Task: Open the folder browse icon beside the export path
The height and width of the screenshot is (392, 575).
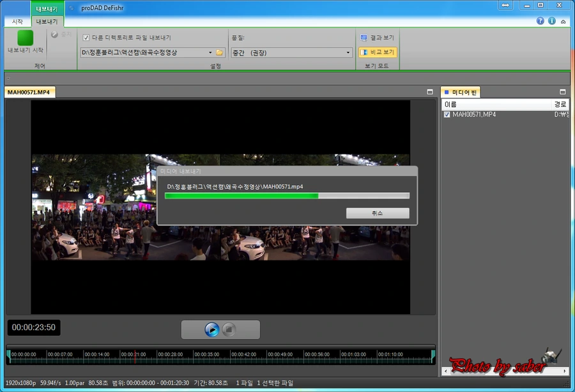Action: coord(219,52)
